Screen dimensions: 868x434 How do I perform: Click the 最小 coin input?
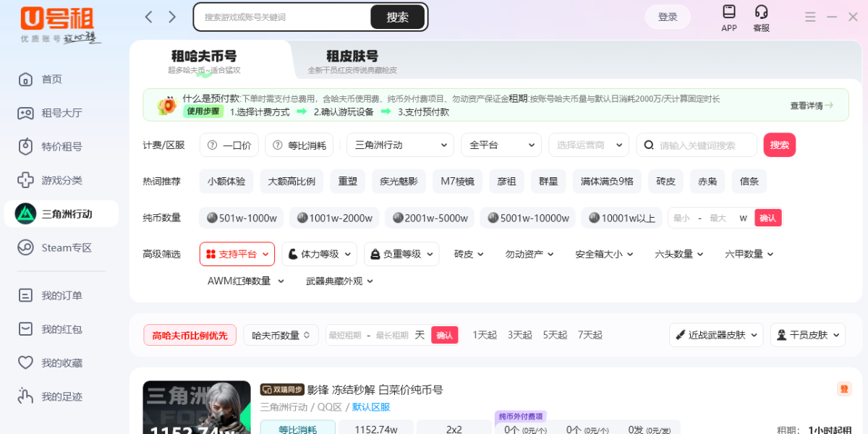(682, 218)
